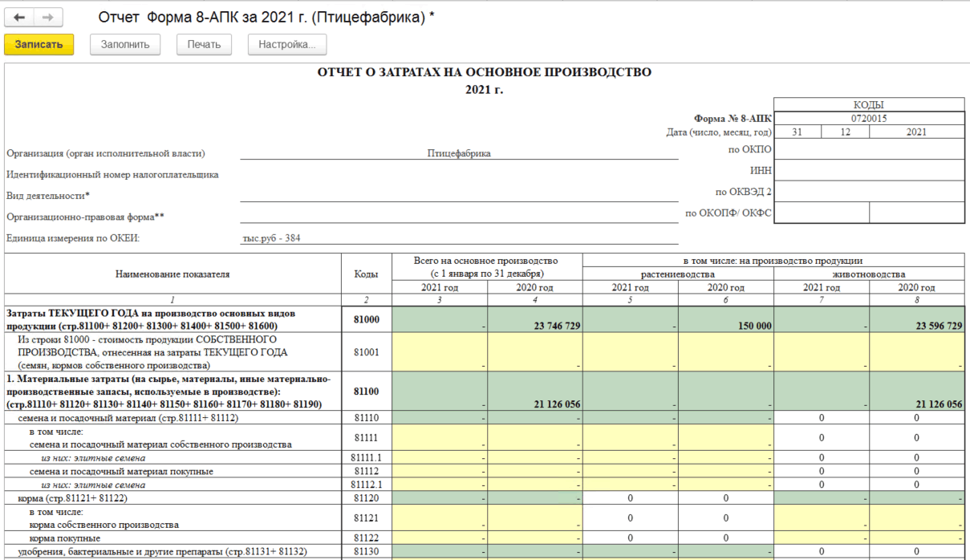
Task: Click the date day cell 31
Action: pyautogui.click(x=798, y=132)
